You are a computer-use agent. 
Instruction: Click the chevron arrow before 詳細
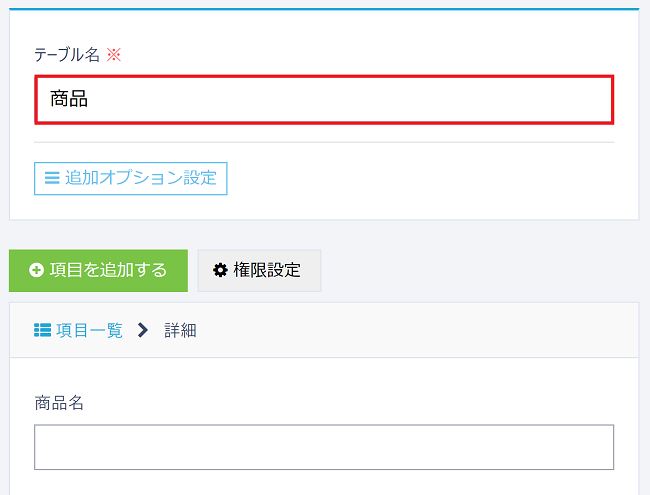click(x=143, y=330)
